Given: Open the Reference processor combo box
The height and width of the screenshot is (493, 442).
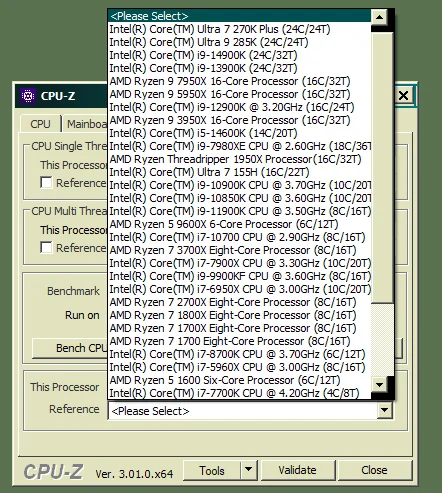Looking at the screenshot, I should pyautogui.click(x=250, y=411).
